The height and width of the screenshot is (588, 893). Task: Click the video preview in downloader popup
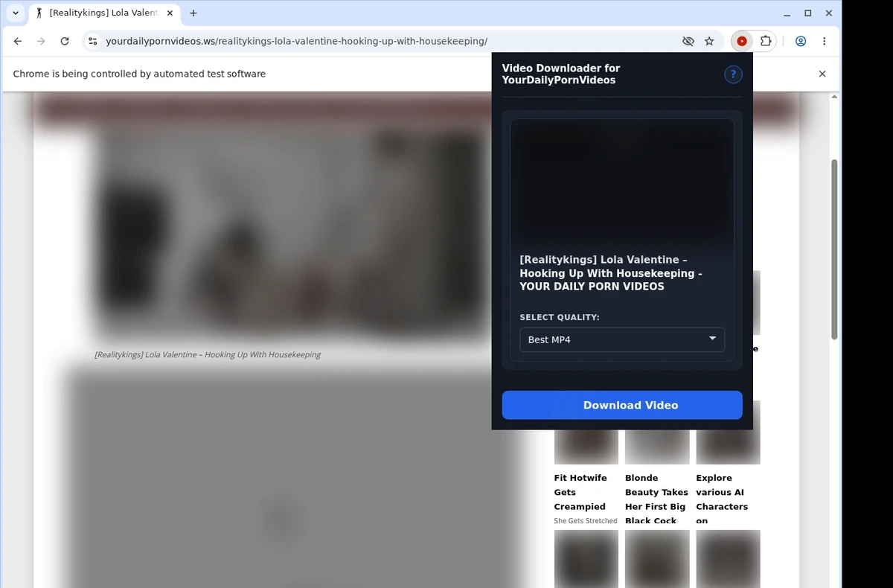pos(622,182)
